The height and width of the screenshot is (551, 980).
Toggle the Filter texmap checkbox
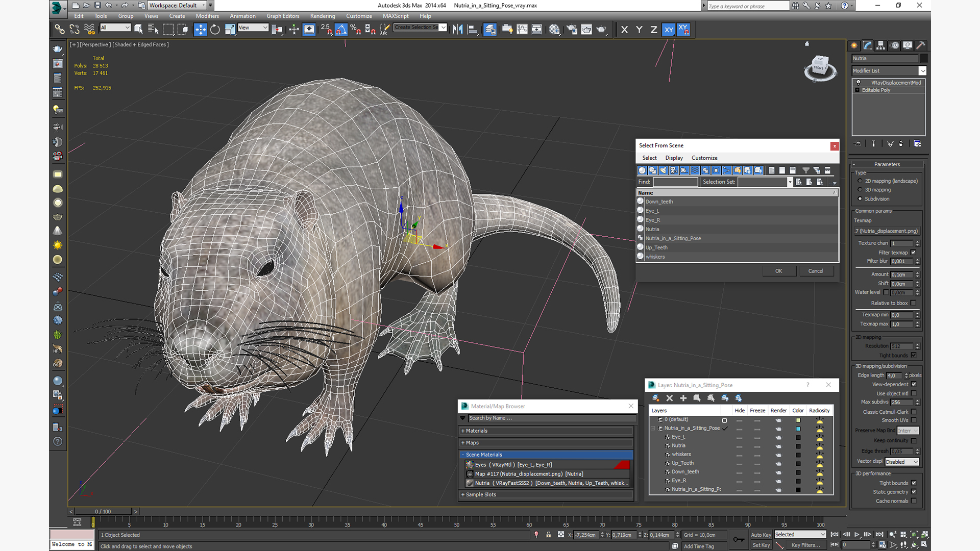914,253
